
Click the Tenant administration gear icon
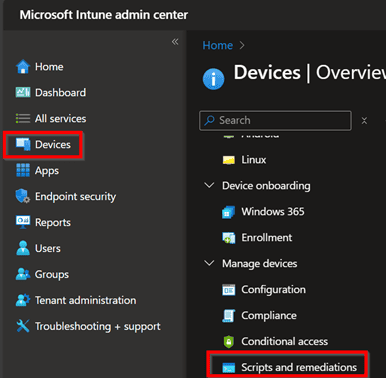tap(23, 300)
